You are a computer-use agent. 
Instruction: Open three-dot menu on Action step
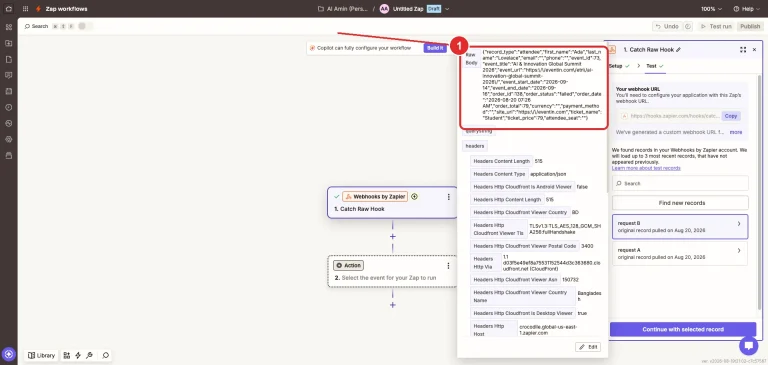[448, 266]
